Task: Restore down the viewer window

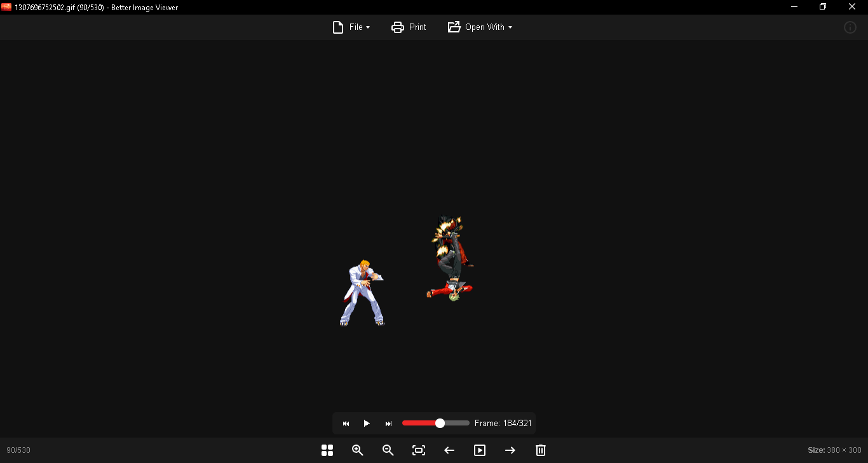Action: click(823, 7)
